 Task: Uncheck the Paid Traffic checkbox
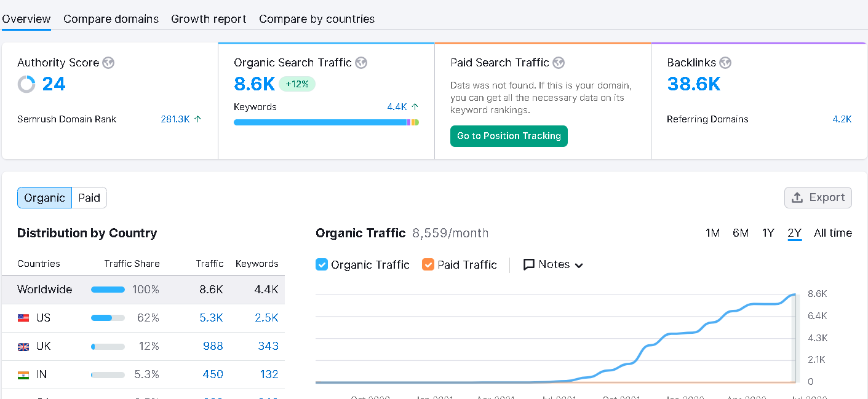point(428,264)
